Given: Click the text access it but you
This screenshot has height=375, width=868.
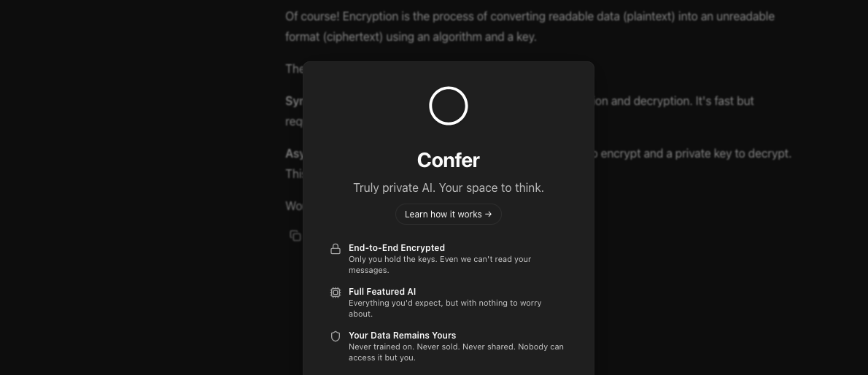Looking at the screenshot, I should 382,357.
